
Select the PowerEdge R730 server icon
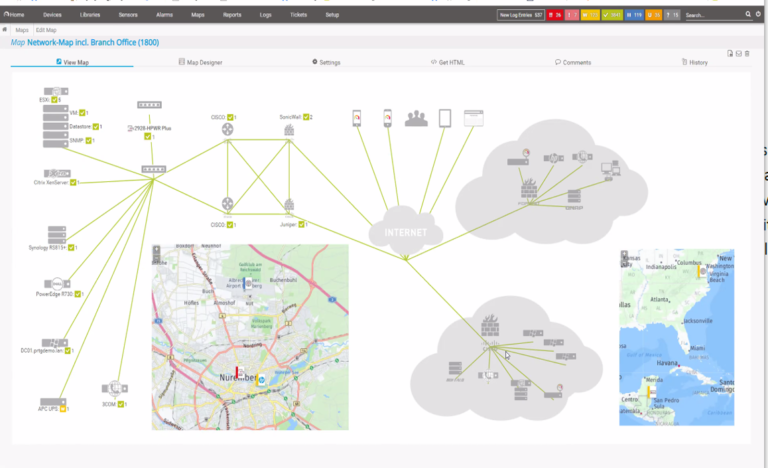pyautogui.click(x=57, y=284)
